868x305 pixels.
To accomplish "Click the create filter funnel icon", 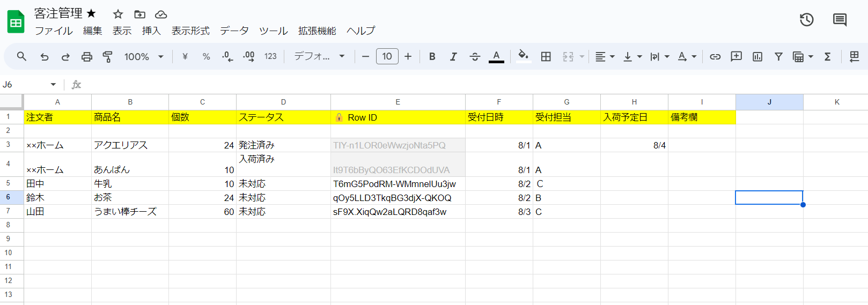I will [778, 56].
